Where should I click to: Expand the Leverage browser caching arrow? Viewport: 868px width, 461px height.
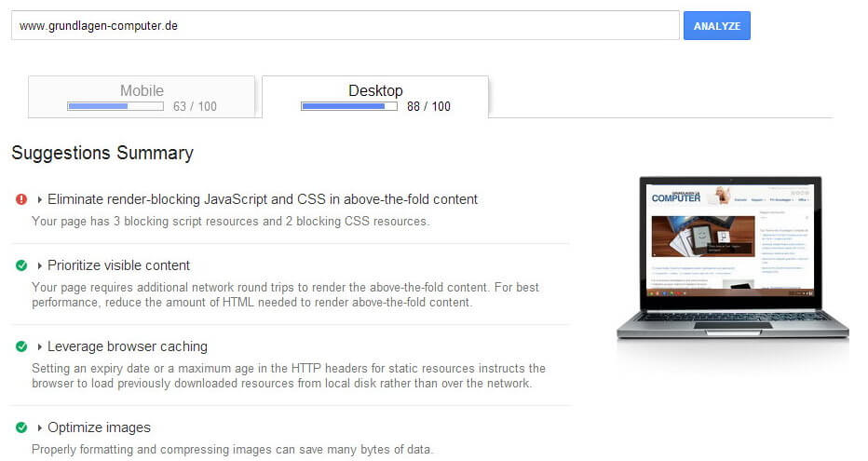pos(39,346)
